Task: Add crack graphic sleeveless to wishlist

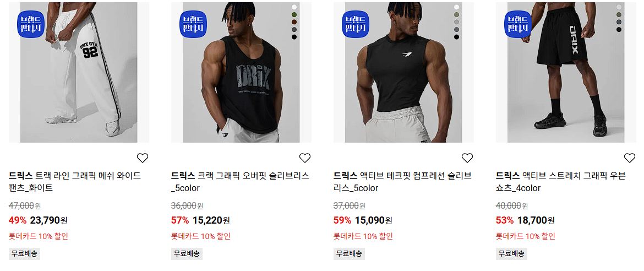Action: pyautogui.click(x=305, y=158)
